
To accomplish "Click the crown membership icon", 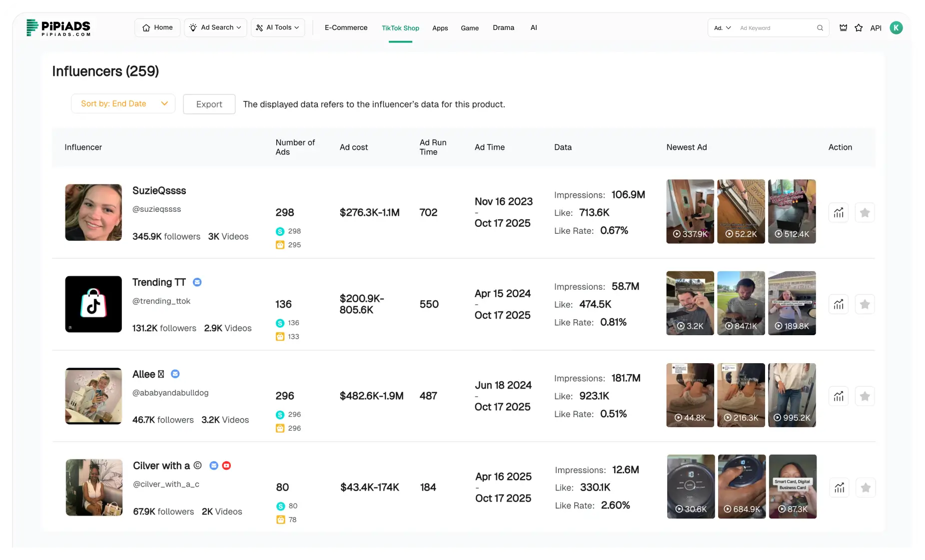I will [843, 28].
